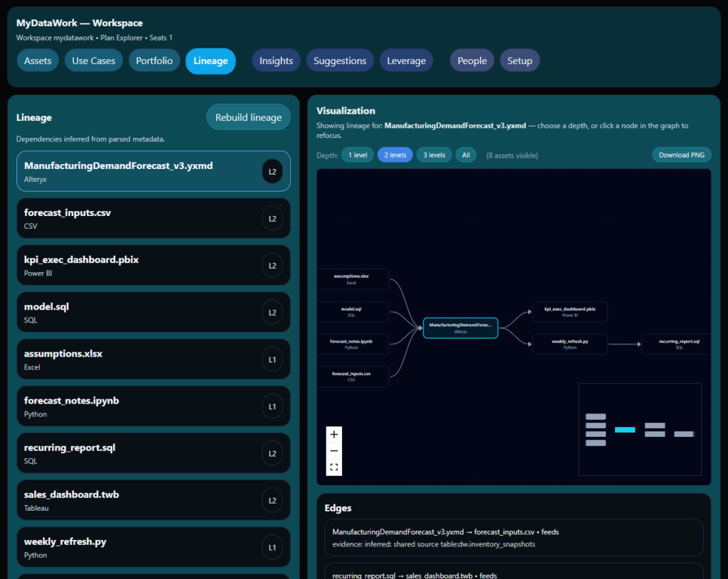
Task: Switch to the Portfolio tab
Action: pos(154,61)
